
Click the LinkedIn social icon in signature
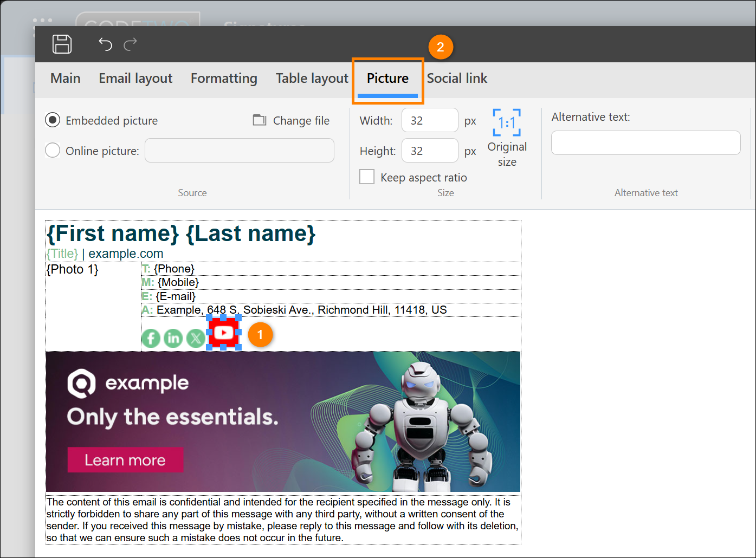pos(173,338)
